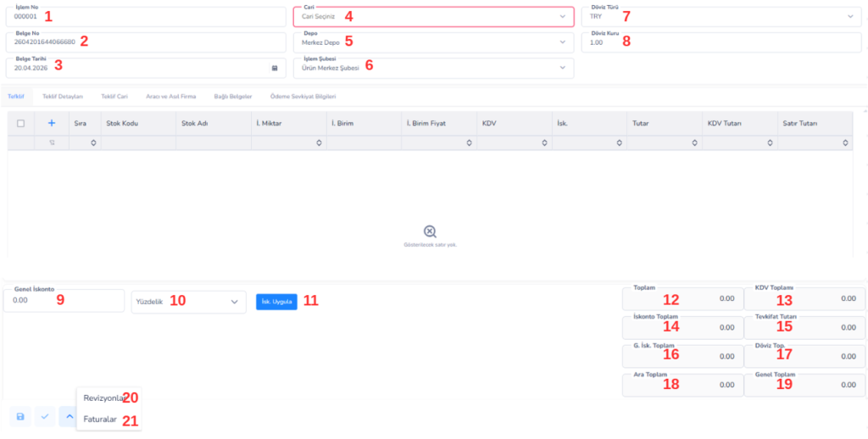This screenshot has width=868, height=439.
Task: Click the up-chevron menu button
Action: point(69,417)
